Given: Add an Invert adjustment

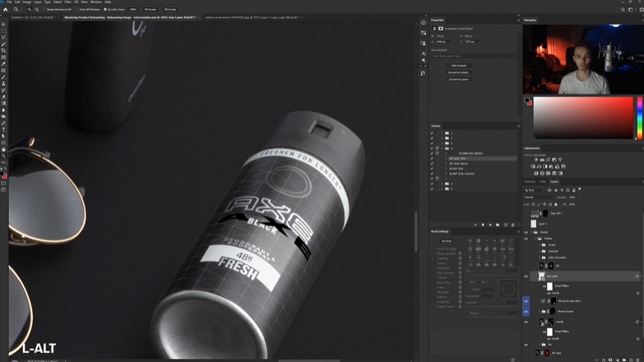Looking at the screenshot, I should point(535,173).
